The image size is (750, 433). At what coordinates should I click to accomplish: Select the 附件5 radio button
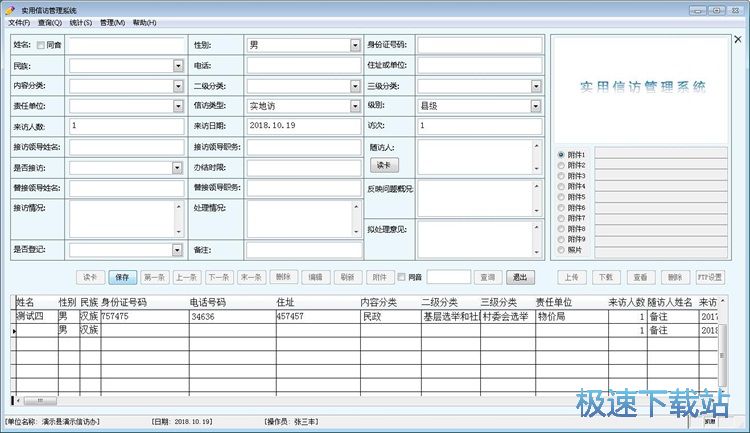(x=561, y=197)
